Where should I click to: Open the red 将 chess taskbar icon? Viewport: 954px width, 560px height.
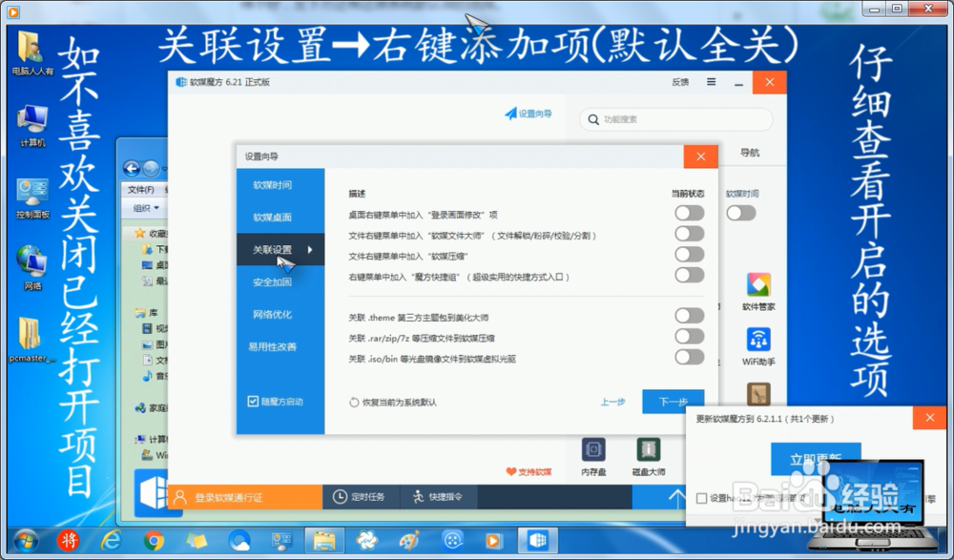click(x=68, y=541)
